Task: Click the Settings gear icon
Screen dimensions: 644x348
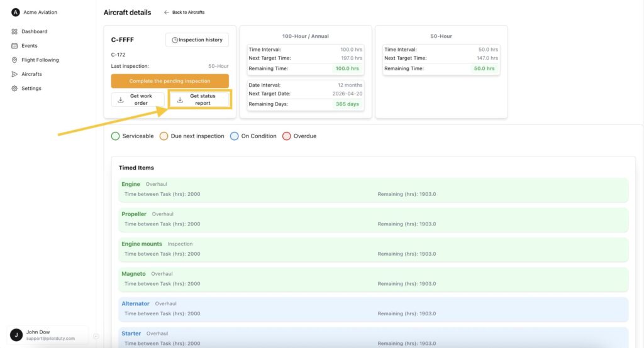Action: point(14,89)
